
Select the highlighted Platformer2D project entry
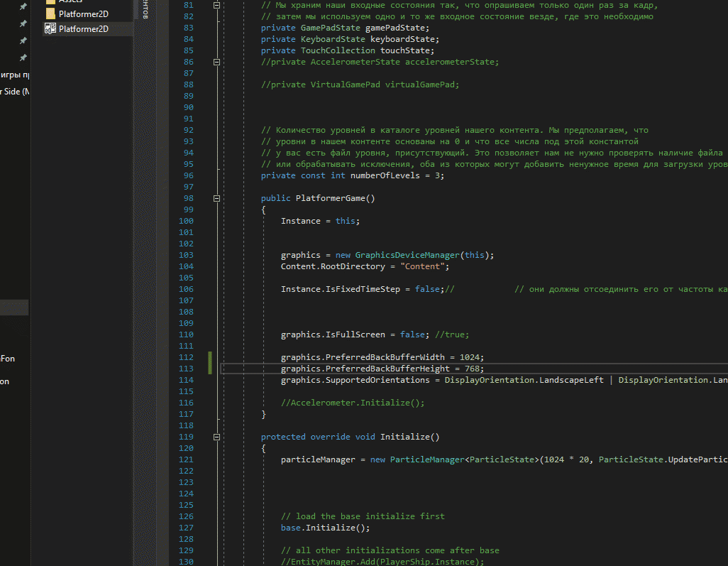click(83, 28)
